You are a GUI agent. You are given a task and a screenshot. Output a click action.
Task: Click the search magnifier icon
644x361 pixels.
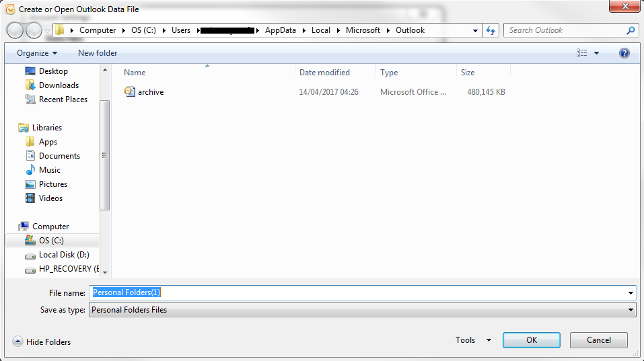[631, 30]
